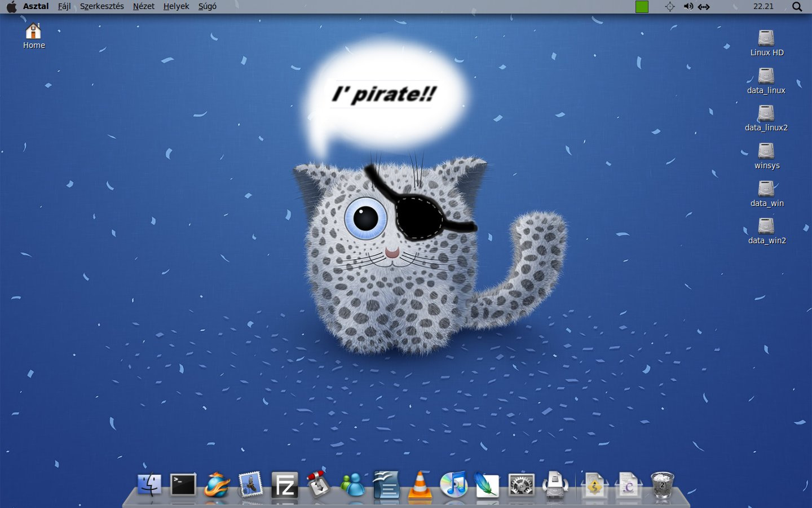The image size is (812, 508).
Task: Open the data_win drive on the desktop
Action: (766, 194)
